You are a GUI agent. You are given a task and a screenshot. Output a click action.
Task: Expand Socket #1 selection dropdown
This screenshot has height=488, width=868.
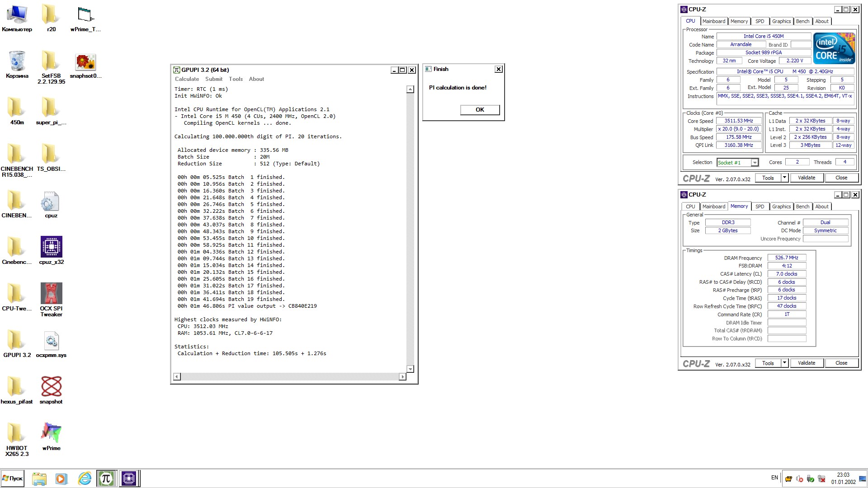click(x=755, y=163)
